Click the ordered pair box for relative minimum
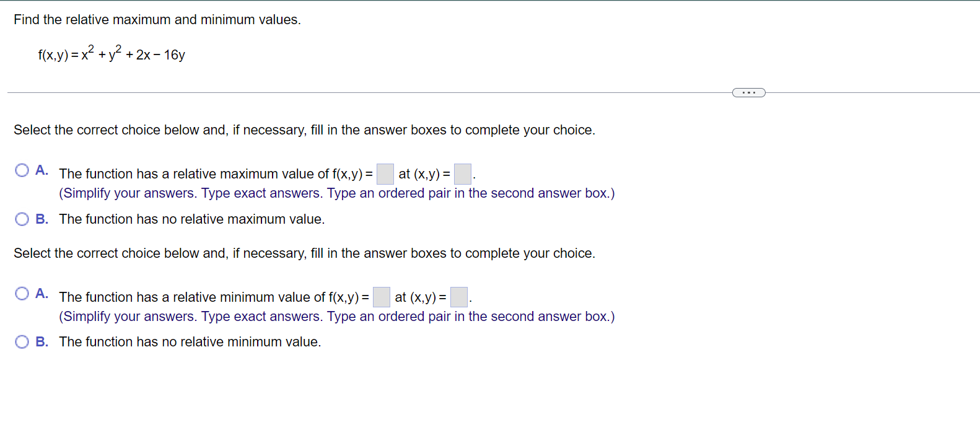Image resolution: width=980 pixels, height=435 pixels. point(458,297)
